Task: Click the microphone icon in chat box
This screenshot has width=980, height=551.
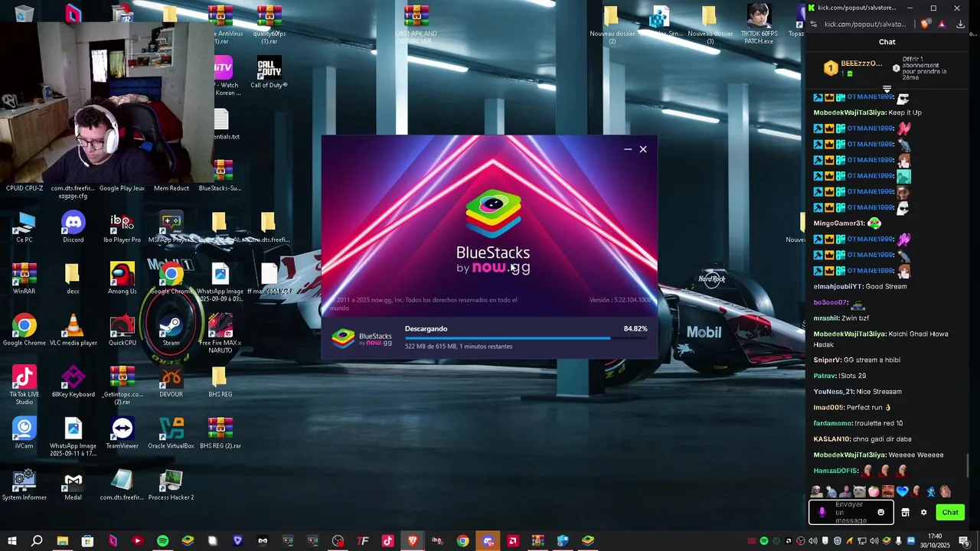Action: (x=822, y=513)
